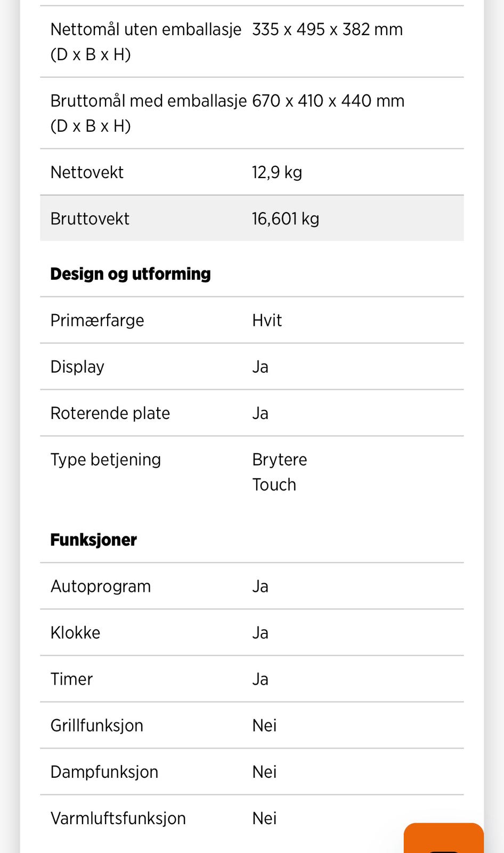Click the Nettomål uten emballasje label
This screenshot has width=504, height=853.
145,30
